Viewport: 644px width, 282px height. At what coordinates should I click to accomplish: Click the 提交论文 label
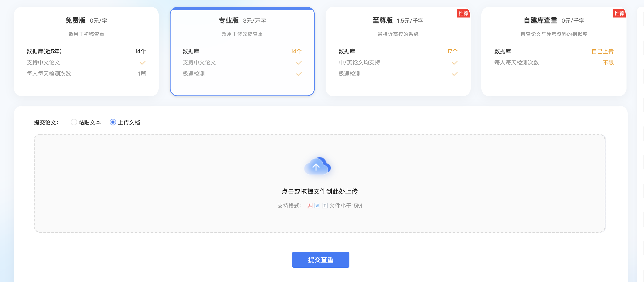click(46, 122)
